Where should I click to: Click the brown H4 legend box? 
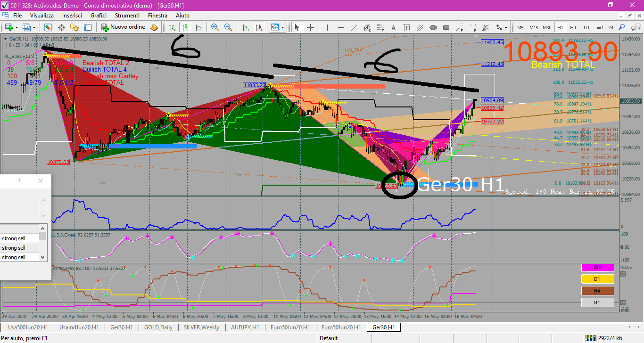[x=597, y=291]
